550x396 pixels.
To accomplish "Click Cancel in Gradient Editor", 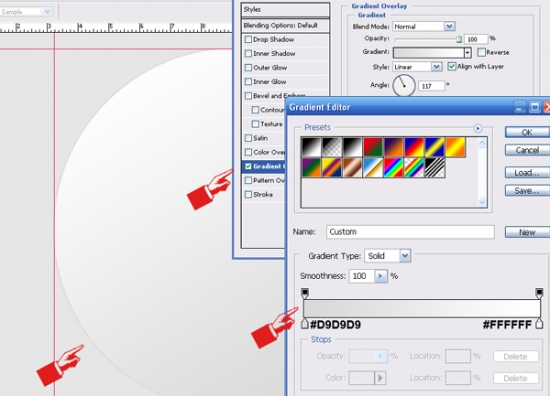I will tap(527, 150).
